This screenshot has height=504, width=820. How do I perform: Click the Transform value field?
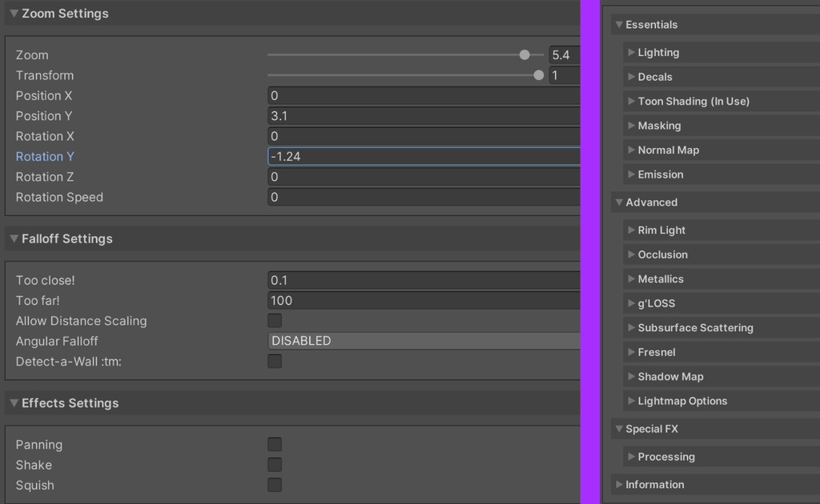565,75
